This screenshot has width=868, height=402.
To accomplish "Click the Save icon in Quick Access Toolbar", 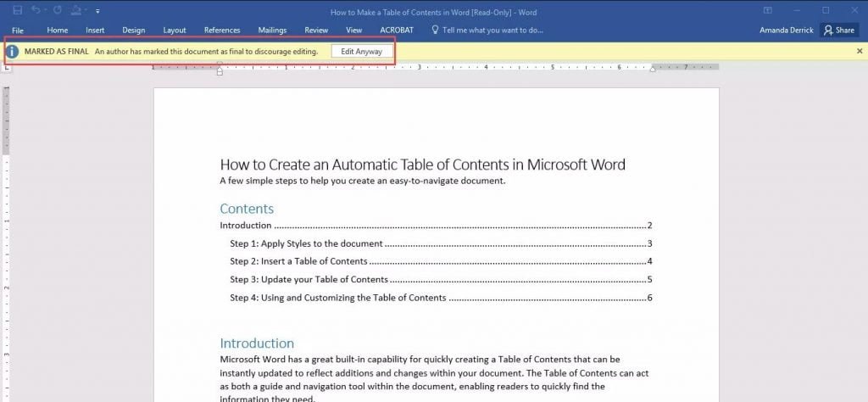I will (18, 10).
